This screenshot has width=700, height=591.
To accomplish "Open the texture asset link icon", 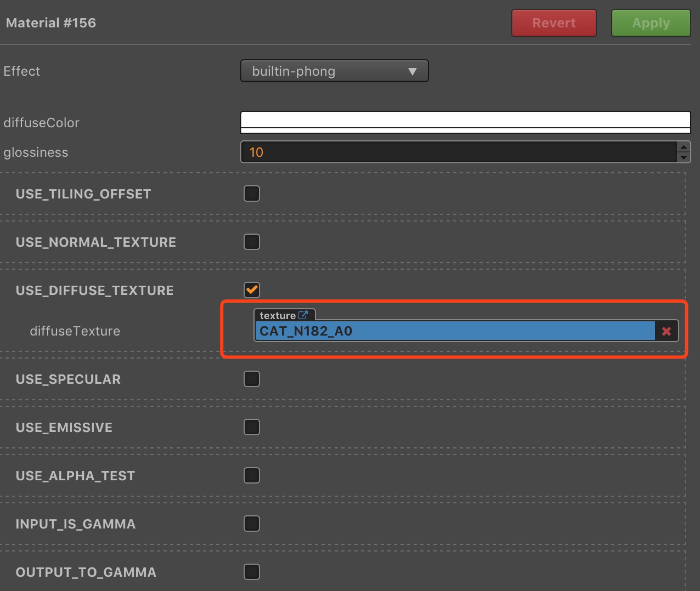I will [x=303, y=315].
